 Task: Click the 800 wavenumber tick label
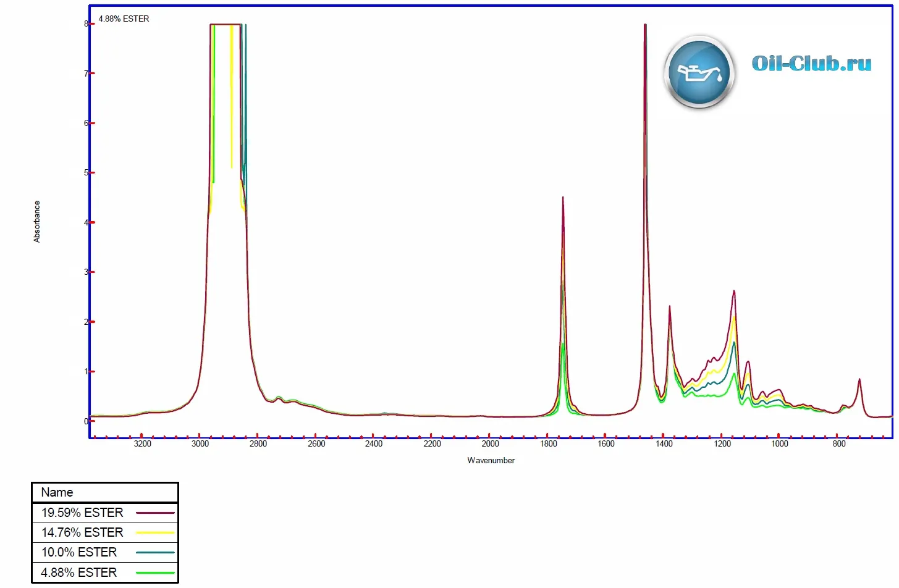(839, 443)
